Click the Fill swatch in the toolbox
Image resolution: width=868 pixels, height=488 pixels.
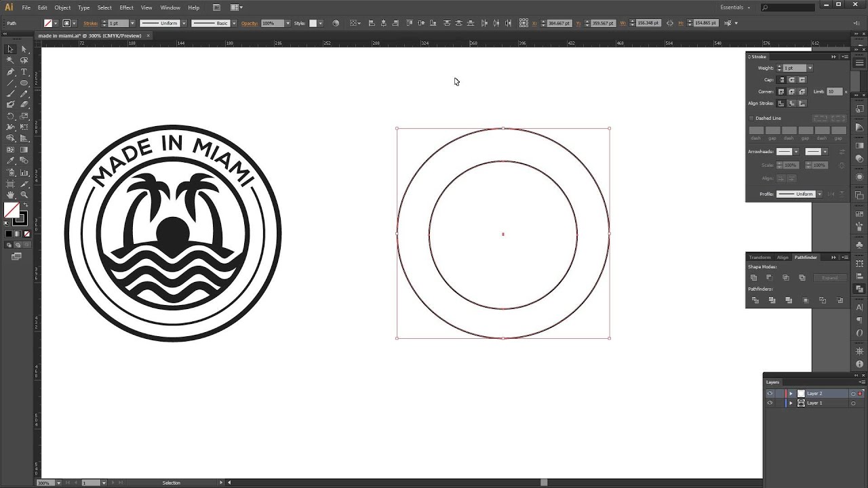[x=12, y=211]
